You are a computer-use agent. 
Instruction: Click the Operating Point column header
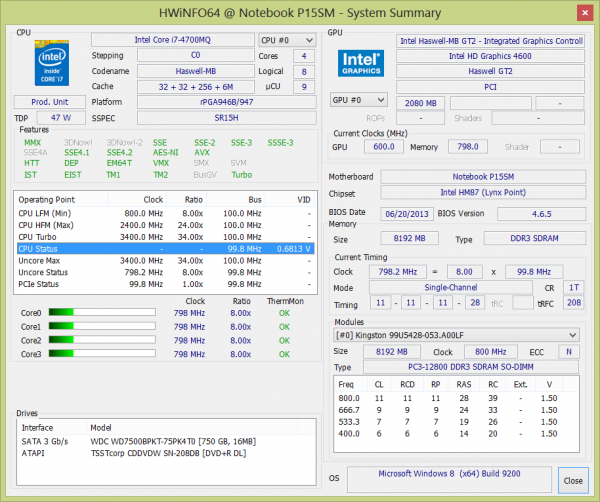click(x=62, y=200)
